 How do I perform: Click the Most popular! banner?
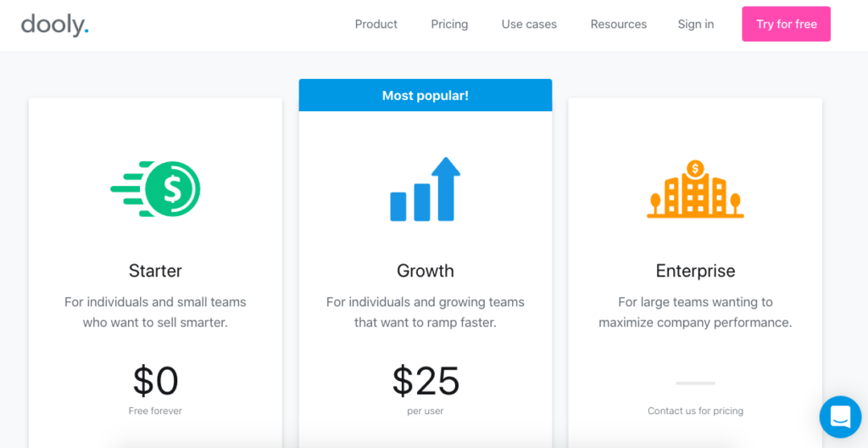point(426,95)
